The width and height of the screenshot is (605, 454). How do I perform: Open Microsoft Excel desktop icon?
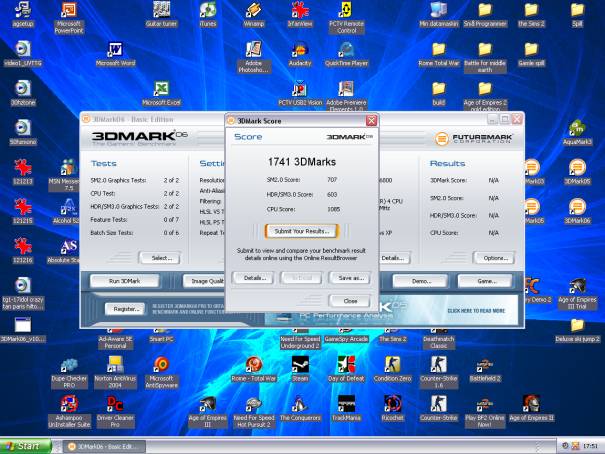coord(161,94)
